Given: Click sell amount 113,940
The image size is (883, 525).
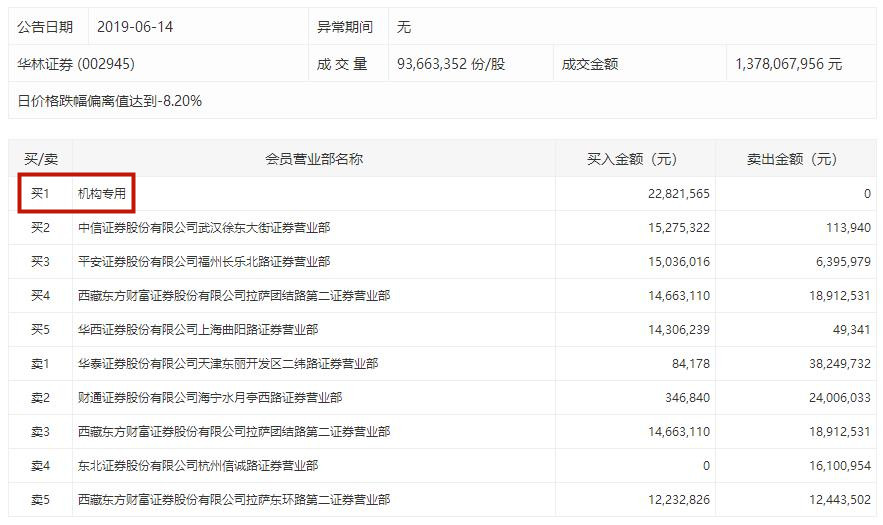Looking at the screenshot, I should coord(848,228).
